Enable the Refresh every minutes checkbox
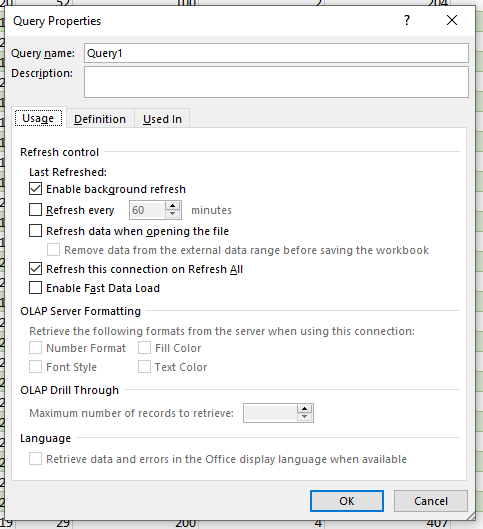Image resolution: width=483 pixels, height=529 pixels. [x=35, y=210]
